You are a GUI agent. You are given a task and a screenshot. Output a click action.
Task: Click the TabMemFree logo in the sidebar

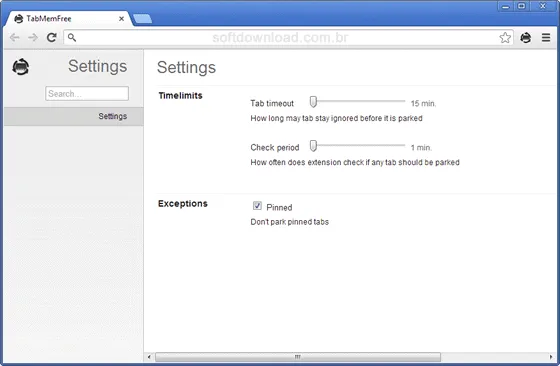[21, 67]
